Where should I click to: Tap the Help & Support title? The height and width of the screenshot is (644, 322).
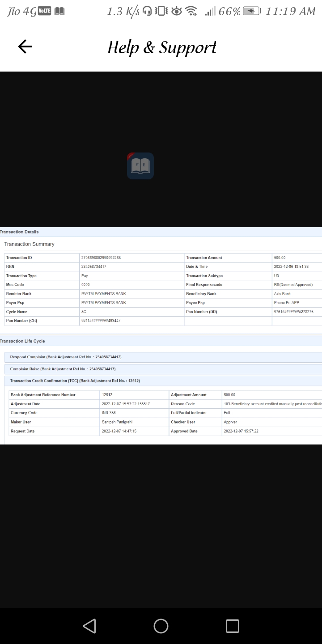162,47
